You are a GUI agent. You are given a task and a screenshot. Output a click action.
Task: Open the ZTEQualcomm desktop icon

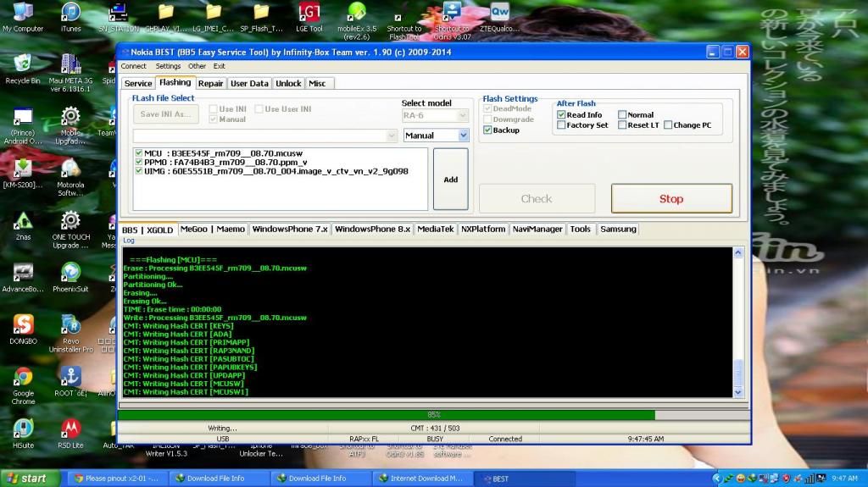click(x=499, y=17)
